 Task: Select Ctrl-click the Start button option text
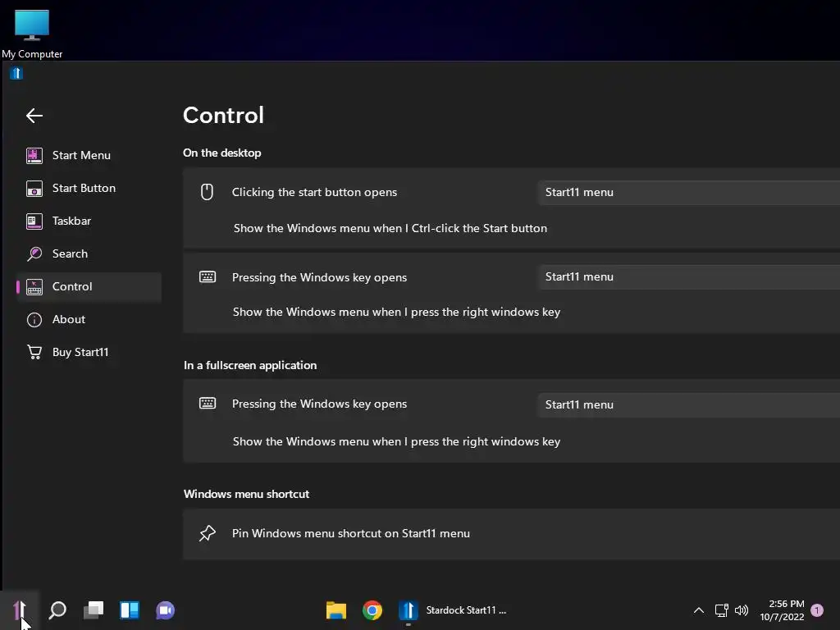click(x=390, y=228)
